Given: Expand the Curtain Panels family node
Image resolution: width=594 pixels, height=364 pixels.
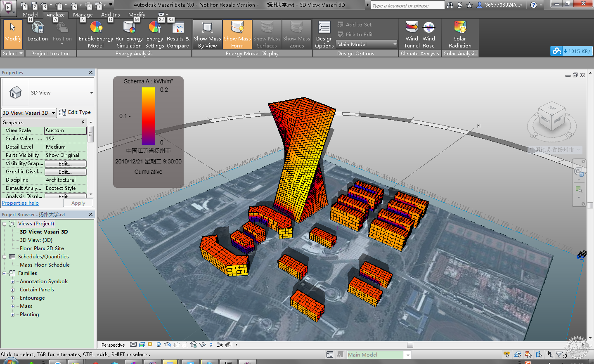Looking at the screenshot, I should point(12,290).
